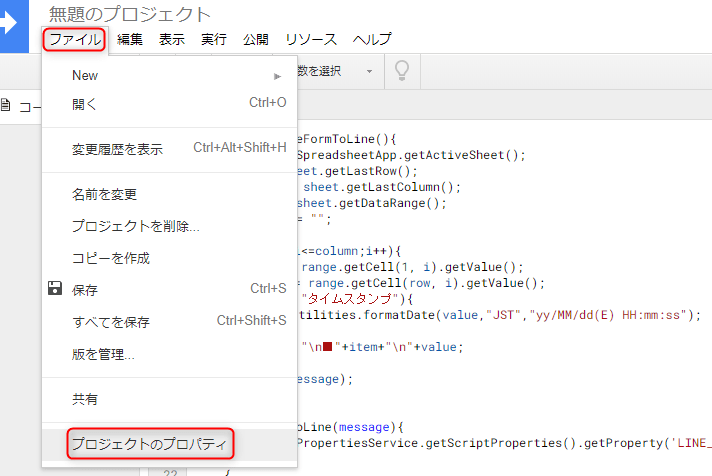Click the lightbulb debug hints icon
The width and height of the screenshot is (712, 476).
(x=402, y=71)
